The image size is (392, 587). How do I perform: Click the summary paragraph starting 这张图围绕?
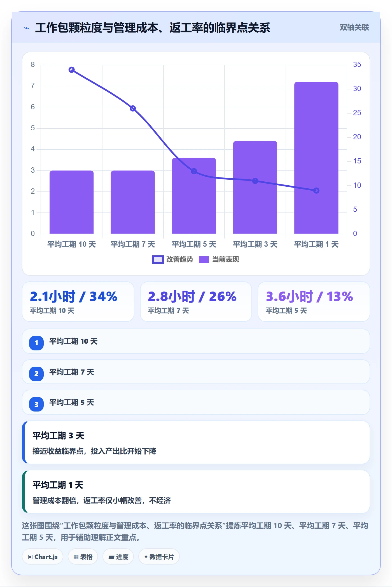[195, 531]
